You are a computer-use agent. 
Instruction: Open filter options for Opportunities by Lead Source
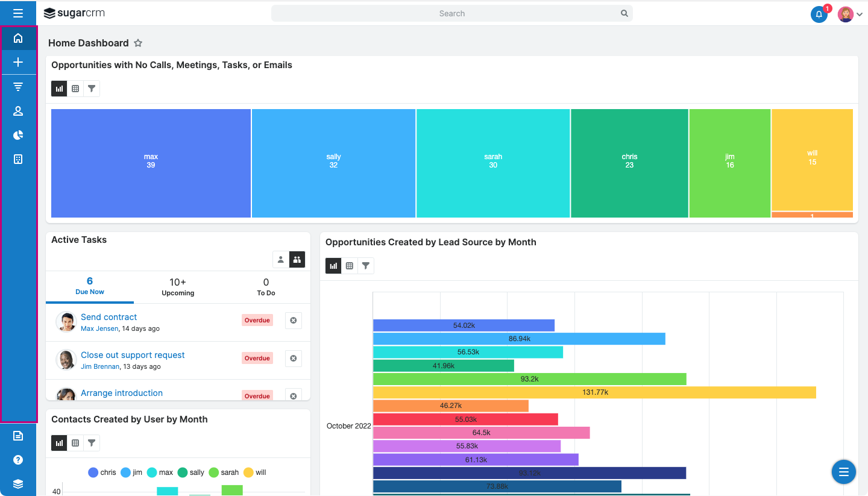pos(366,266)
